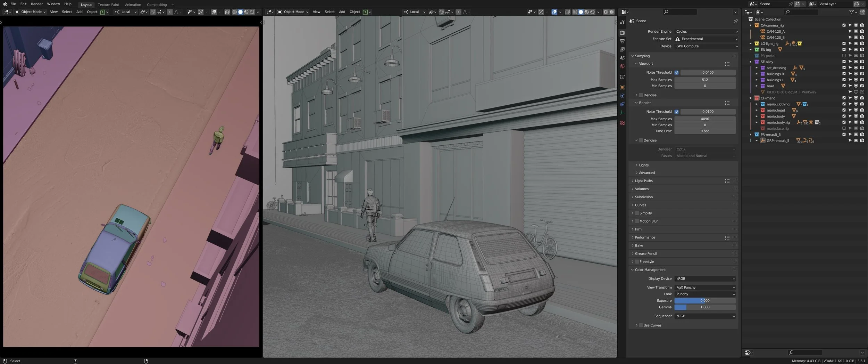This screenshot has width=868, height=364.
Task: Switch right viewport to solid shading
Action: click(581, 12)
